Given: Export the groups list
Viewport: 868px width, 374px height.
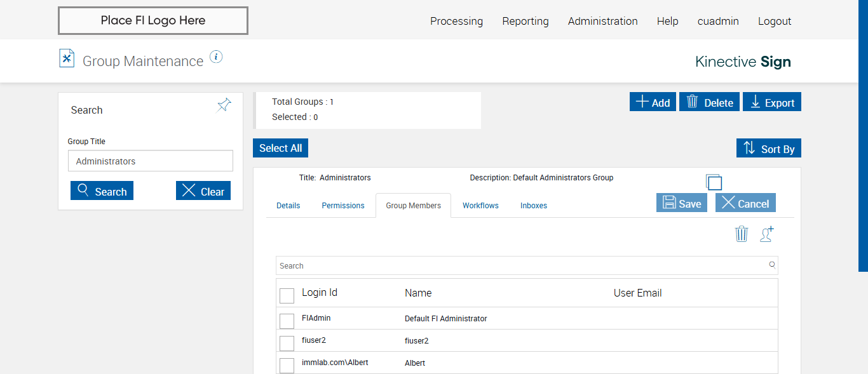Looking at the screenshot, I should tap(773, 102).
